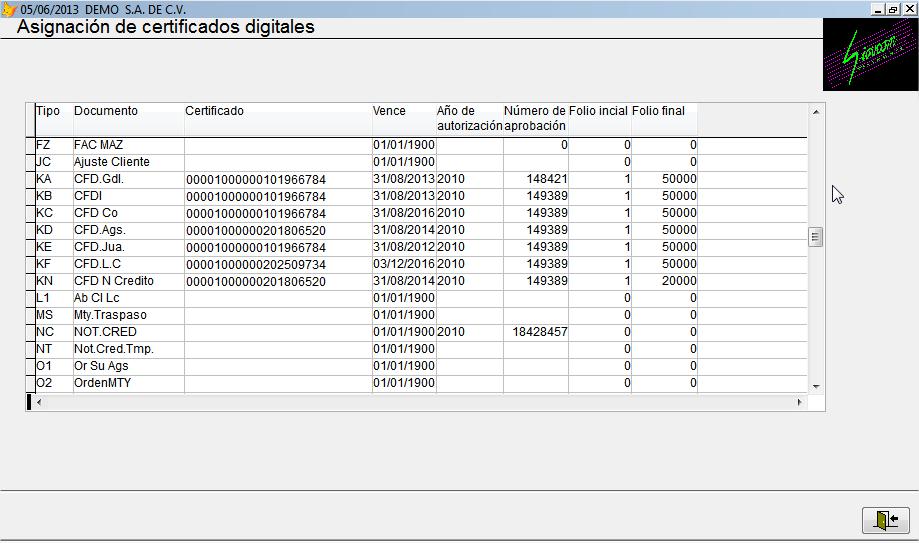Image resolution: width=919 pixels, height=543 pixels.
Task: Select the Ajuste Cliente document cell
Action: click(x=128, y=162)
